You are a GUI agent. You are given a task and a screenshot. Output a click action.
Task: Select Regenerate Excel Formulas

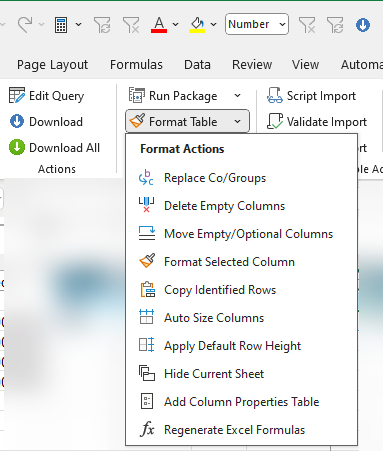[241, 430]
